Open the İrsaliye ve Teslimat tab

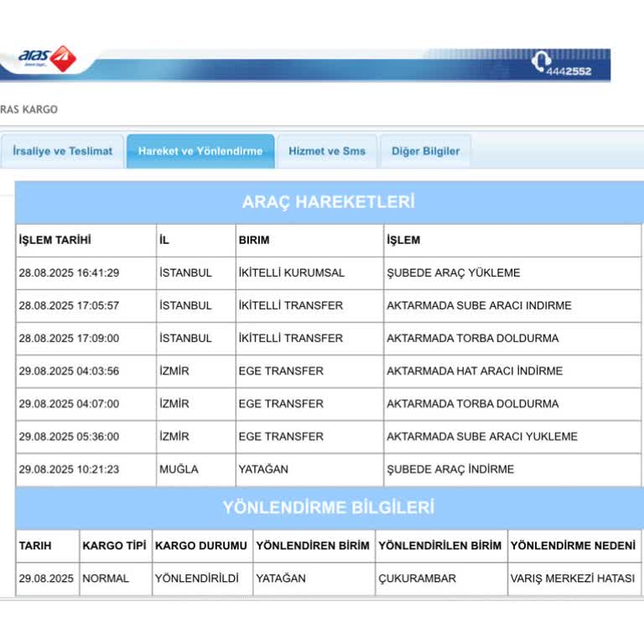pos(63,151)
